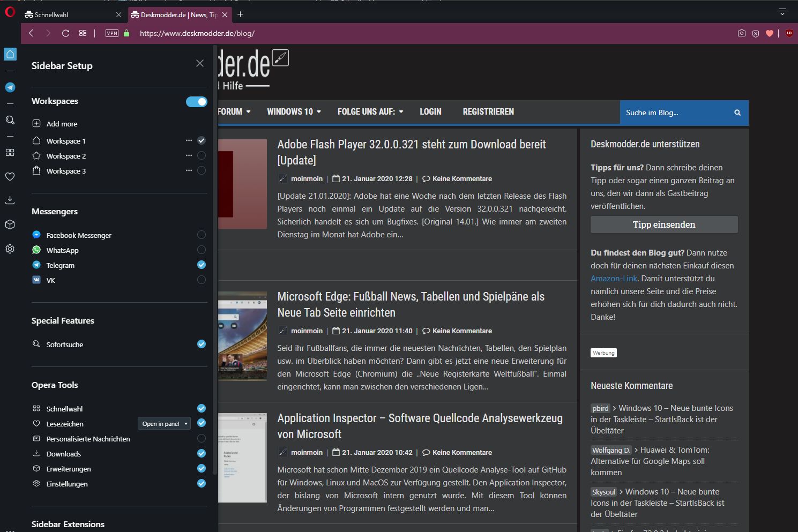
Task: Enable Workspace 3 checkbox
Action: pos(202,170)
